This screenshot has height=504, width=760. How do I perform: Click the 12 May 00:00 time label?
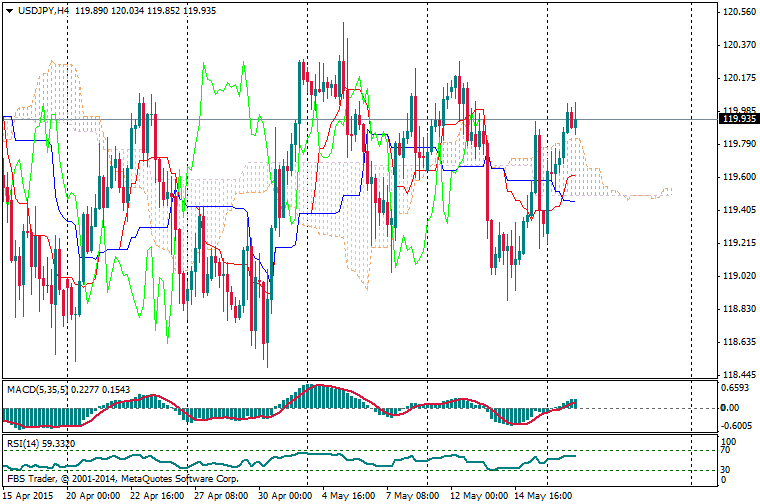tap(479, 496)
